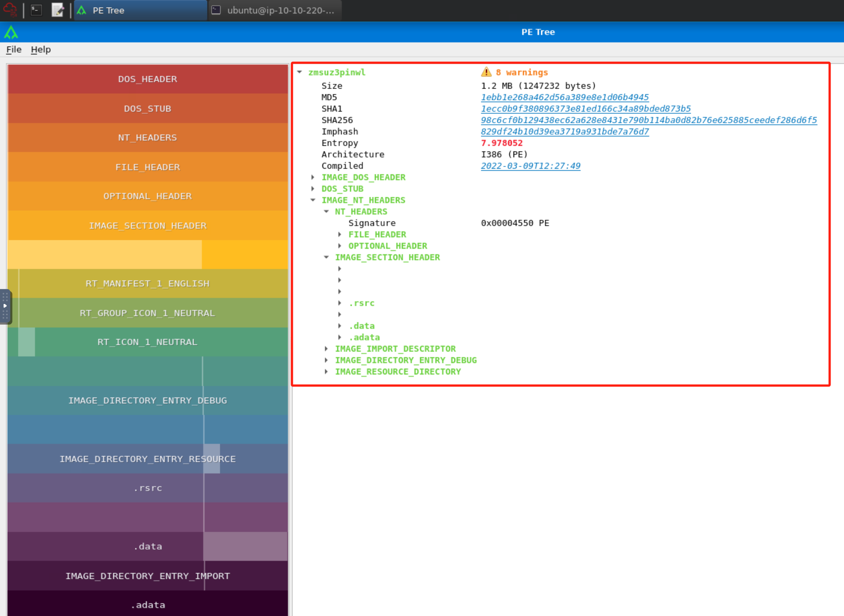Open the terminal launcher icon in the taskbar
The height and width of the screenshot is (616, 844).
[x=36, y=10]
